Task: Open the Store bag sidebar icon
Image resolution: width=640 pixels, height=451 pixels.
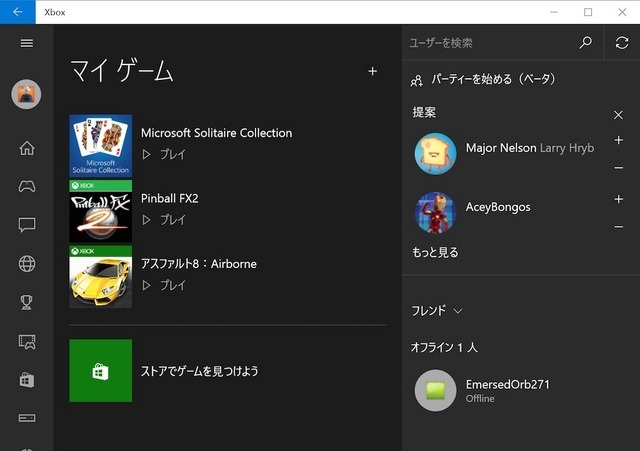Action: coord(27,380)
